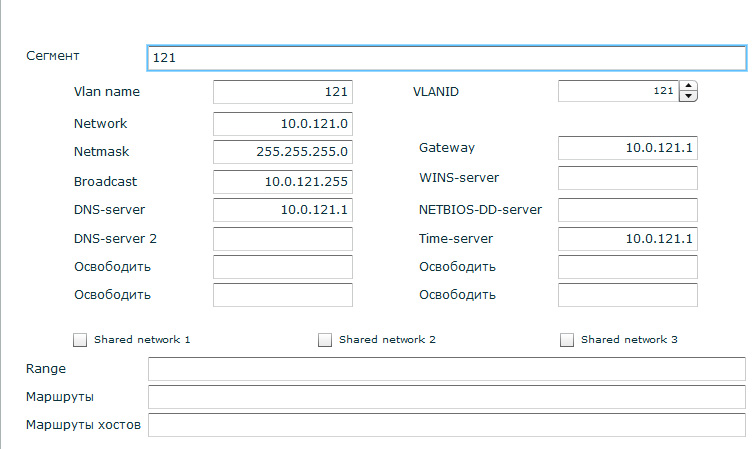Increase VLANID with the up arrow
755x449 pixels.
click(x=687, y=87)
